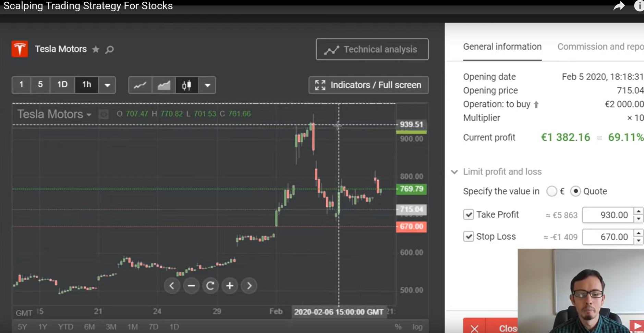
Task: Pan the chart right with arrow button
Action: pos(249,285)
